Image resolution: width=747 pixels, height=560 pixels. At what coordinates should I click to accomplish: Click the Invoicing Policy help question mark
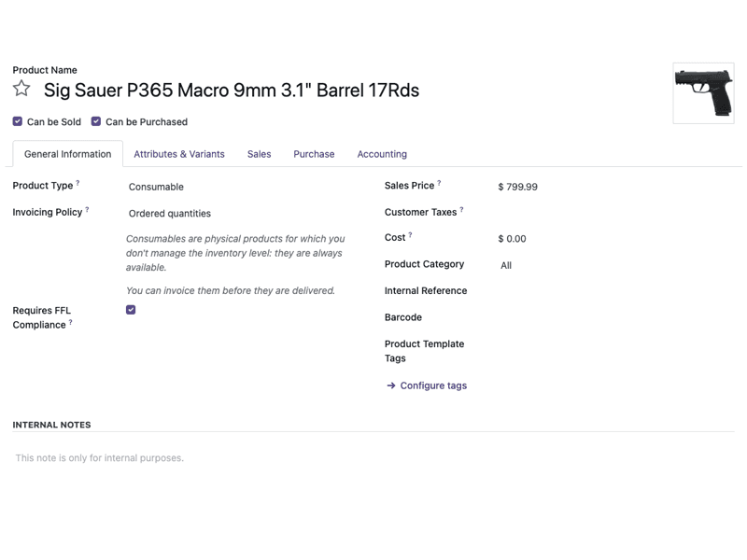click(x=87, y=209)
